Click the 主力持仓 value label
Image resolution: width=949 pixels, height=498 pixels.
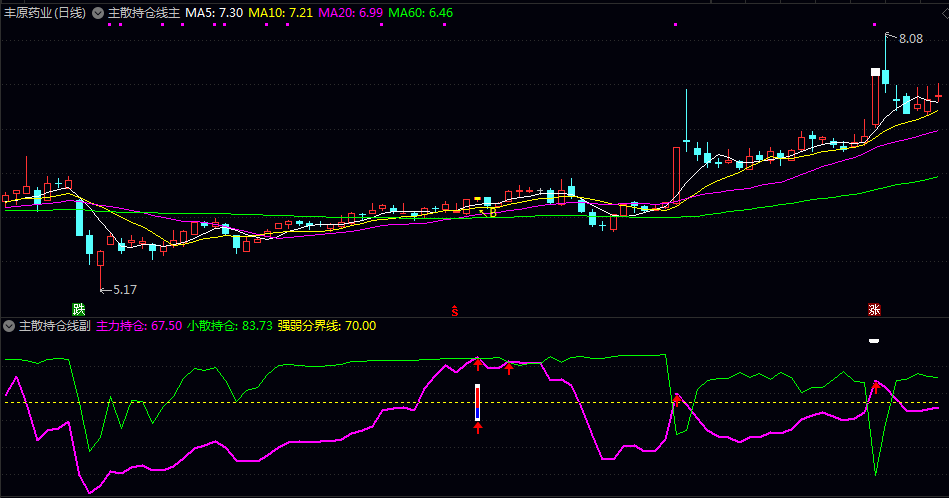139,325
